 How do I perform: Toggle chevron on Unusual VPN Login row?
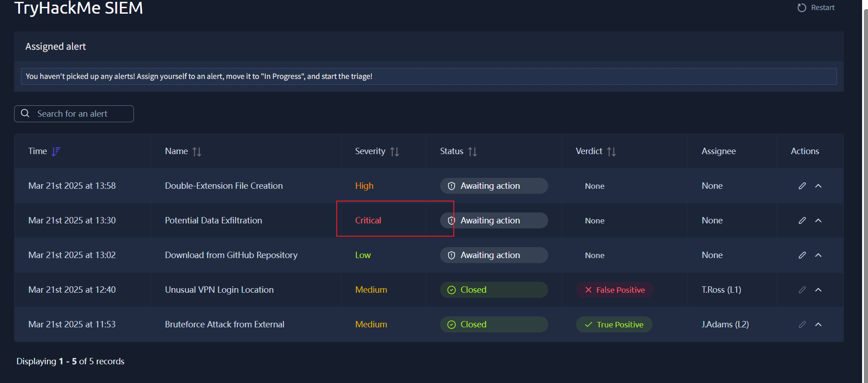818,290
